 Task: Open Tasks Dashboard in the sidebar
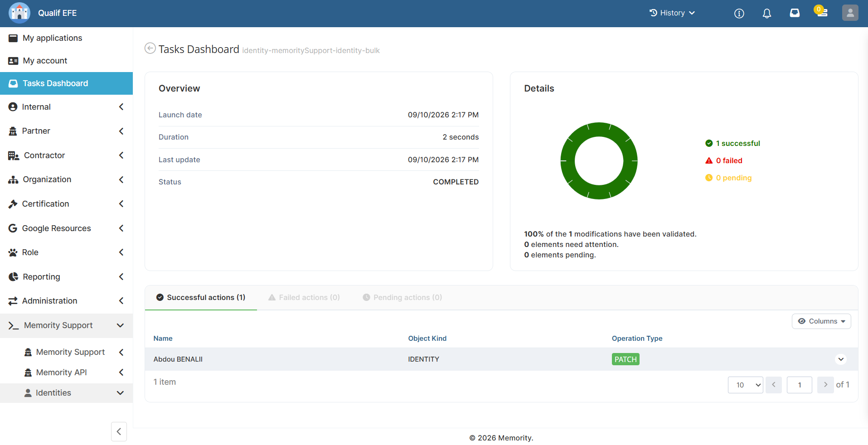point(66,83)
